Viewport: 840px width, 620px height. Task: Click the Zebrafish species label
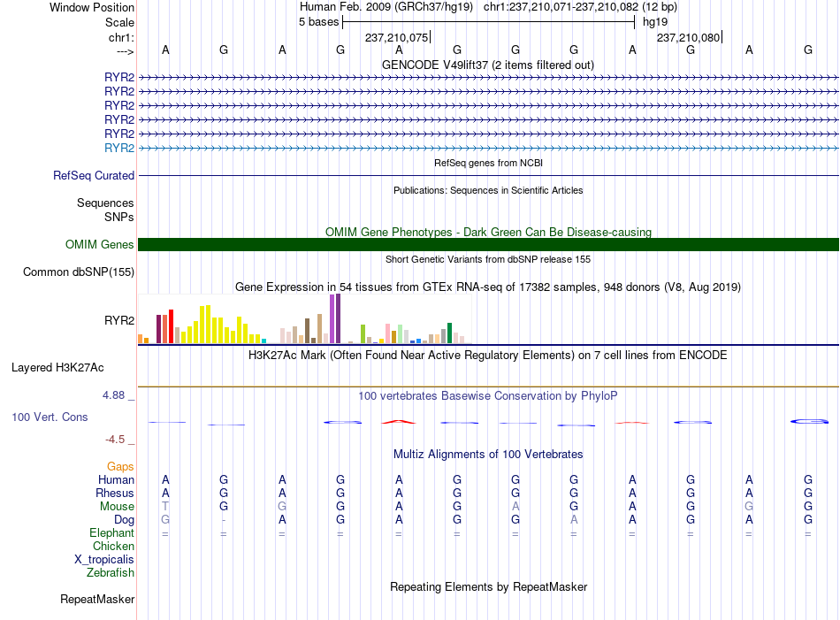tap(111, 573)
